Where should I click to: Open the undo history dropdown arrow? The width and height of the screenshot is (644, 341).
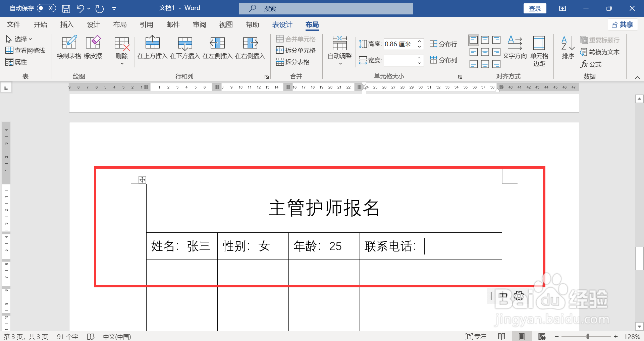click(88, 9)
